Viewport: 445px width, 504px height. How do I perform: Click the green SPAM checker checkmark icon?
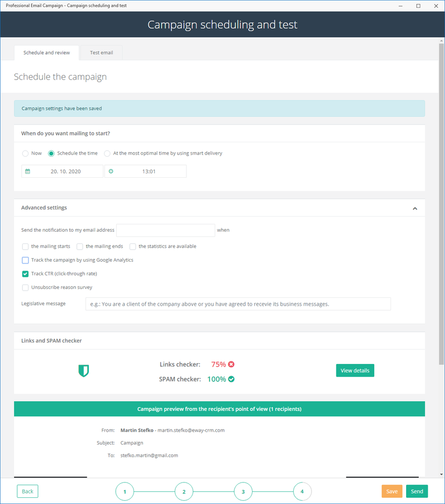231,379
